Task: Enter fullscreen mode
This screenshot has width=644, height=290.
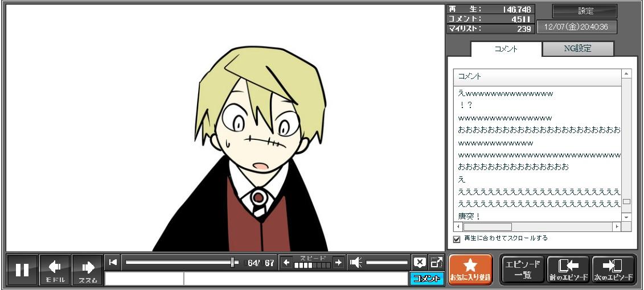Action: click(x=436, y=262)
